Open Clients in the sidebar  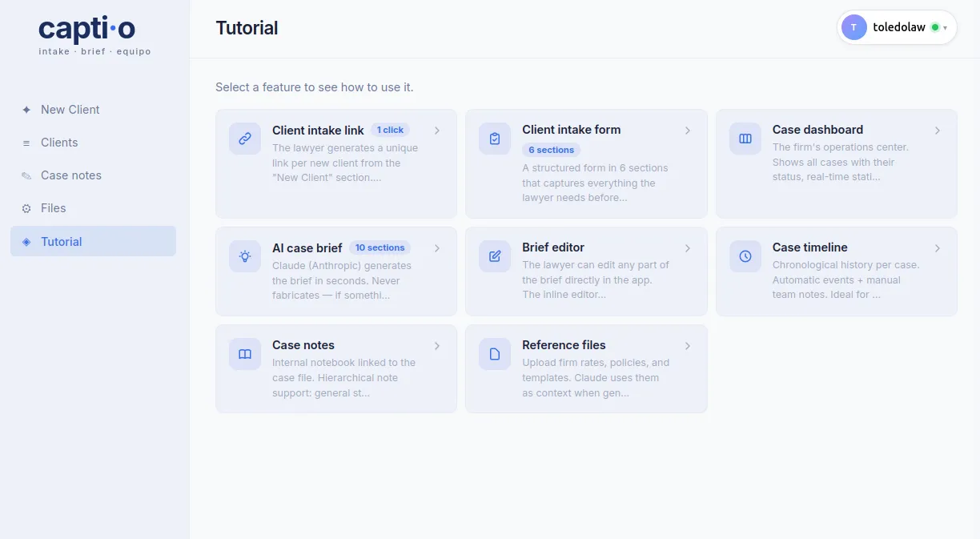93,143
